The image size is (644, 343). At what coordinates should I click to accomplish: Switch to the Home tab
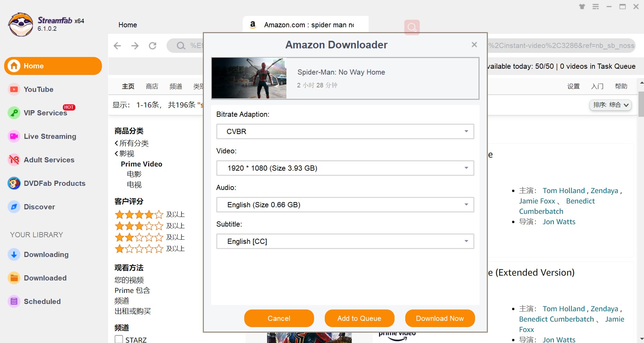[128, 25]
